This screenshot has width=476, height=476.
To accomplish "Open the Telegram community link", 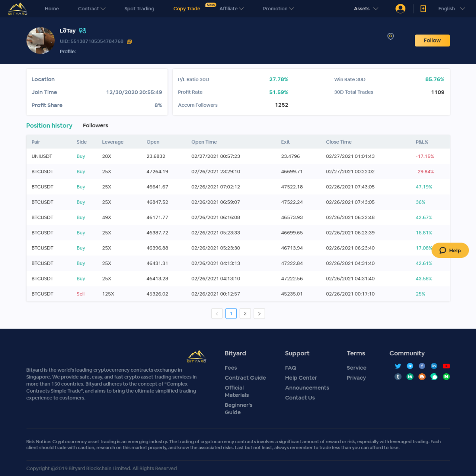I will click(x=410, y=366).
